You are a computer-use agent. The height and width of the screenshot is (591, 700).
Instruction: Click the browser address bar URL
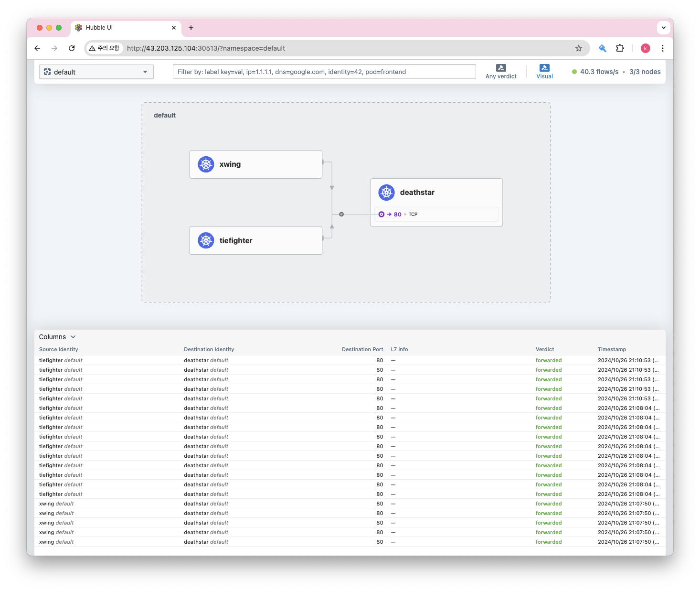[206, 48]
